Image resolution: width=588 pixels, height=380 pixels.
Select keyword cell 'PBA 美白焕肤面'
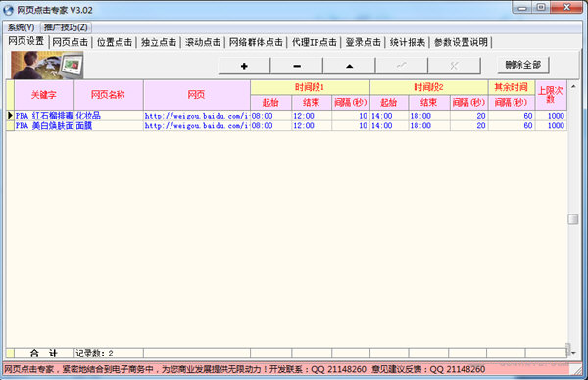point(44,126)
